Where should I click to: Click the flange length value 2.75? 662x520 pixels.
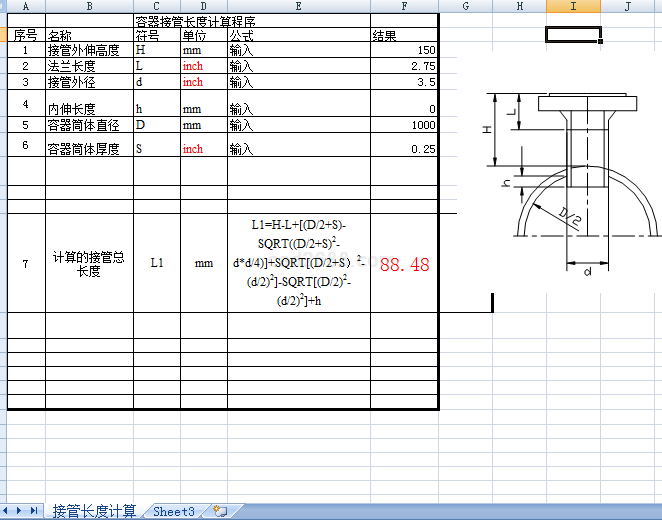click(404, 66)
